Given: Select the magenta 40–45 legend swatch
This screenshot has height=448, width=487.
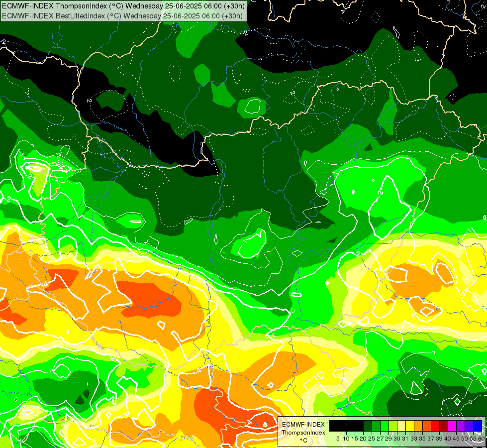Looking at the screenshot, I should [x=452, y=426].
